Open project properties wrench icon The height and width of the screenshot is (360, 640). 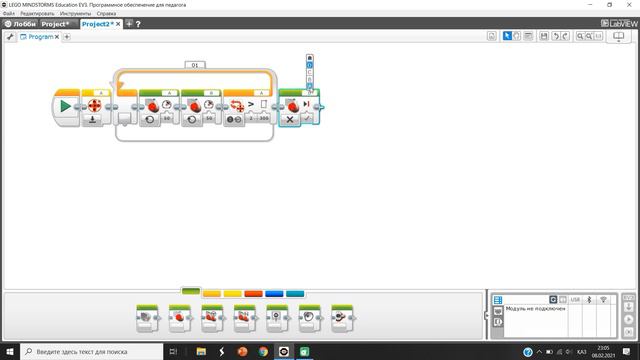click(x=10, y=37)
